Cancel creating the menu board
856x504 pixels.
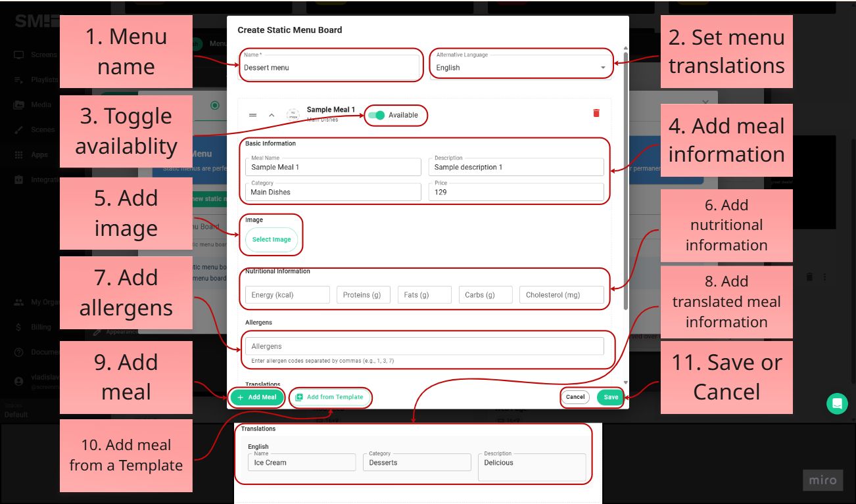[575, 397]
